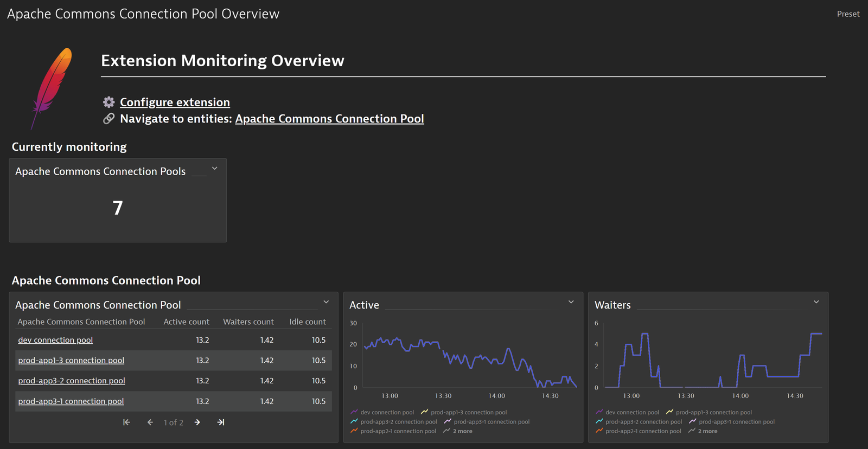Toggle dev connection pool series in Active legend
This screenshot has width=868, height=449.
coord(382,412)
